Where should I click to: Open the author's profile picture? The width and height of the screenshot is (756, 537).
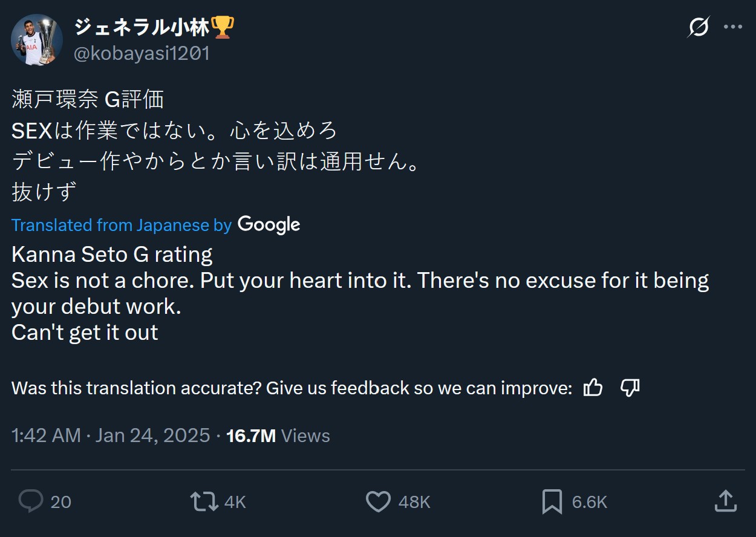[37, 40]
